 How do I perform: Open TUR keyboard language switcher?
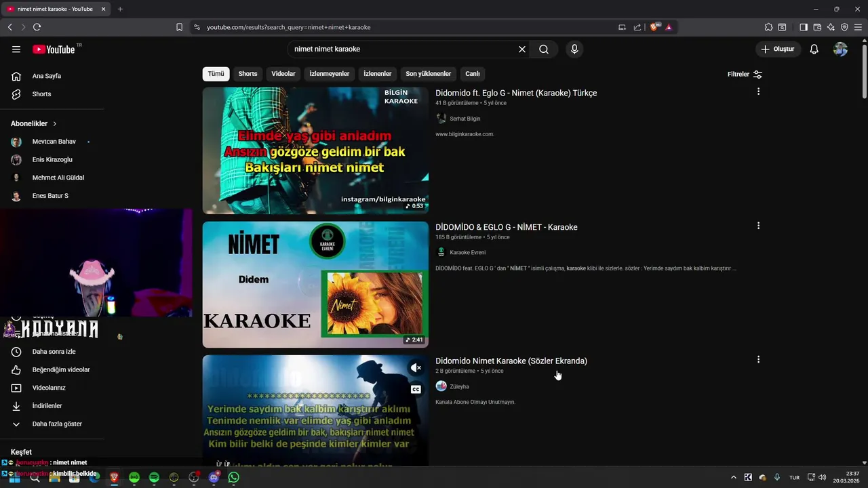[x=794, y=478]
